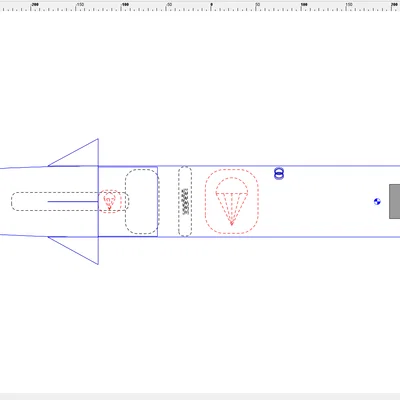The height and width of the screenshot is (400, 400).
Task: Select the inner blue coupler rectangle
Action: pyautogui.click(x=128, y=201)
